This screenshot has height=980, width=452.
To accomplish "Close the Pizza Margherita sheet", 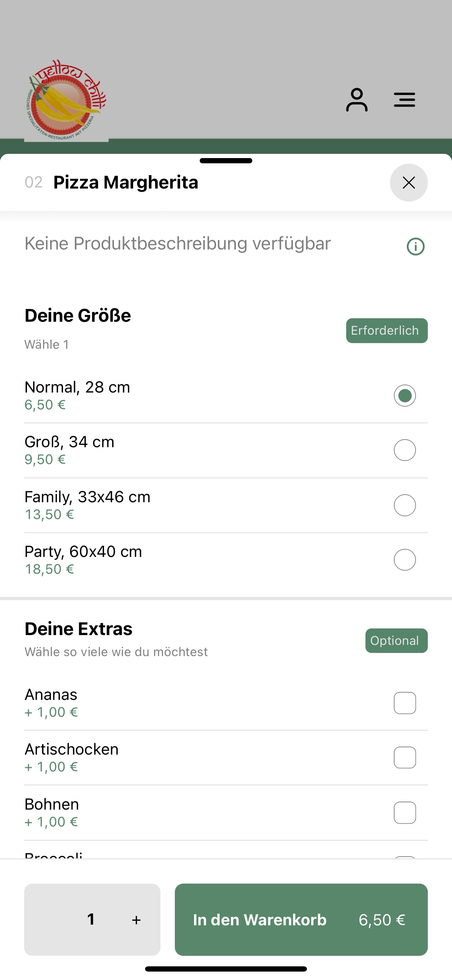I will (409, 183).
